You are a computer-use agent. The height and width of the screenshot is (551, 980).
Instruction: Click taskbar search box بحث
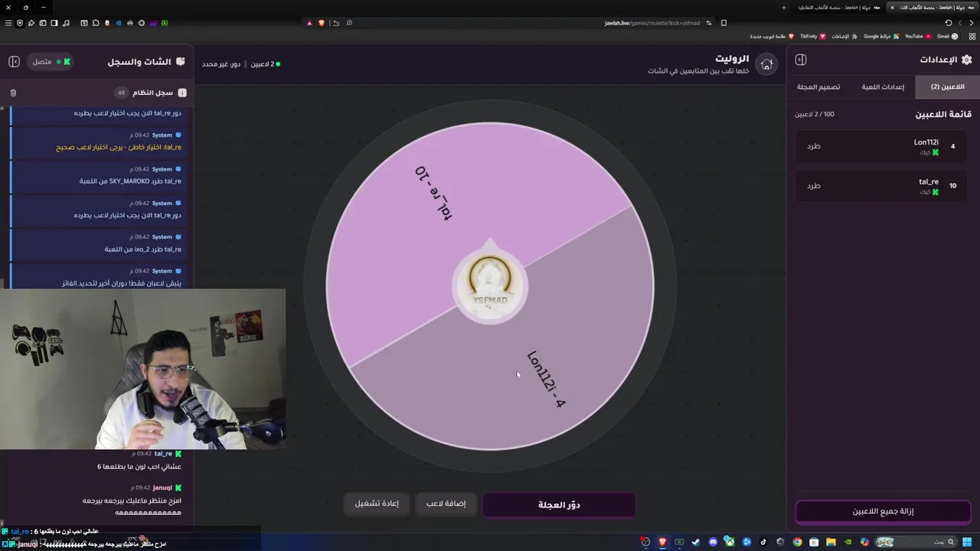click(916, 542)
